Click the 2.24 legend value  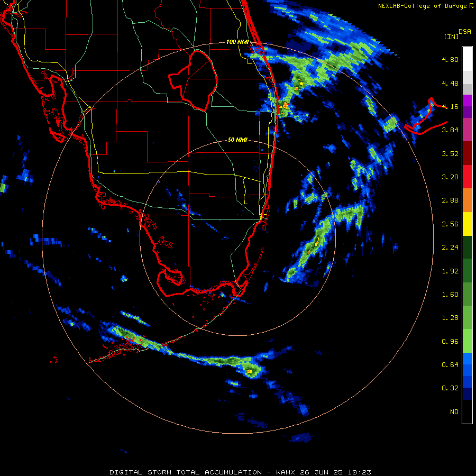point(450,248)
